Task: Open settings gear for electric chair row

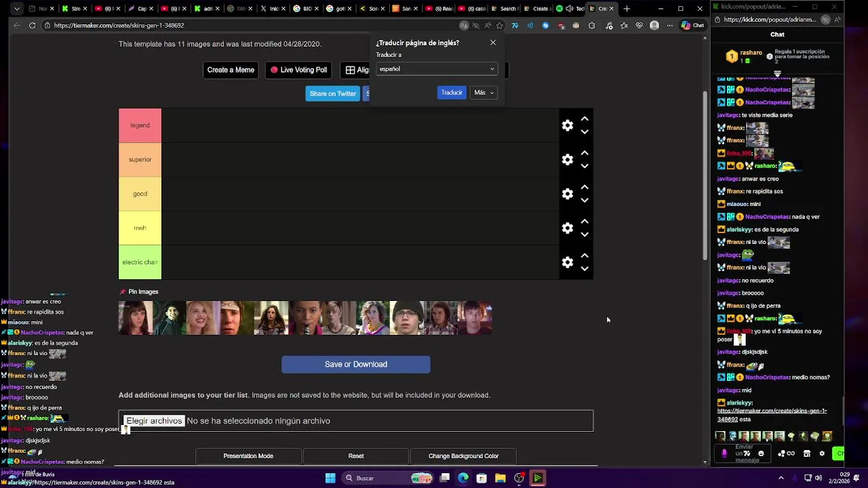Action: pyautogui.click(x=568, y=262)
